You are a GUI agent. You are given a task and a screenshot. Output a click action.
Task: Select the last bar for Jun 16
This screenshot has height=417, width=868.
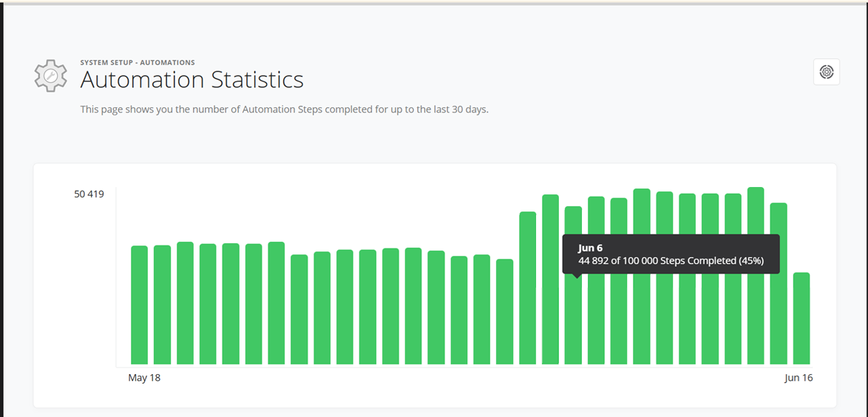(x=801, y=319)
